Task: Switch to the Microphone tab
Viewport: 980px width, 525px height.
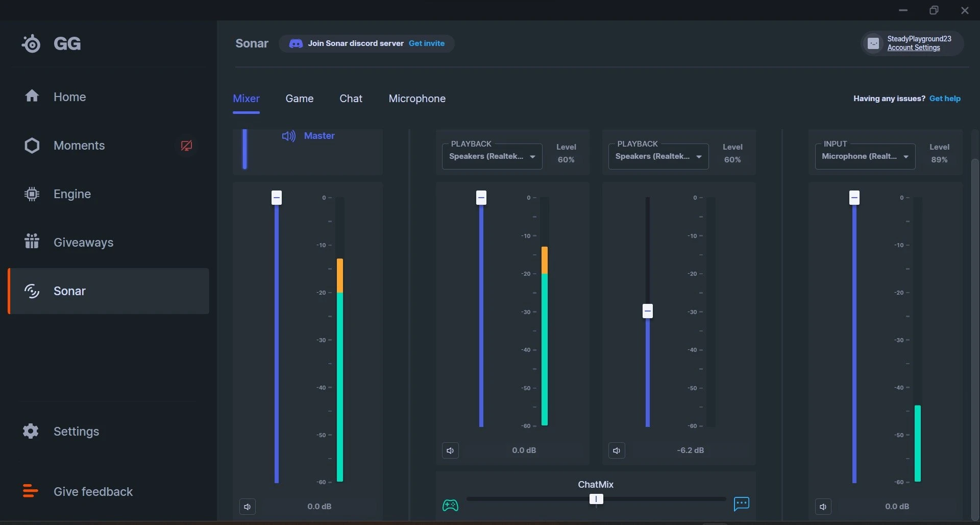Action: 417,99
